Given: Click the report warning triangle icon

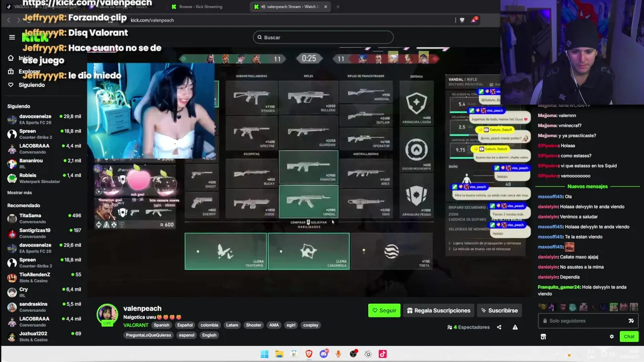Looking at the screenshot, I should [x=515, y=327].
